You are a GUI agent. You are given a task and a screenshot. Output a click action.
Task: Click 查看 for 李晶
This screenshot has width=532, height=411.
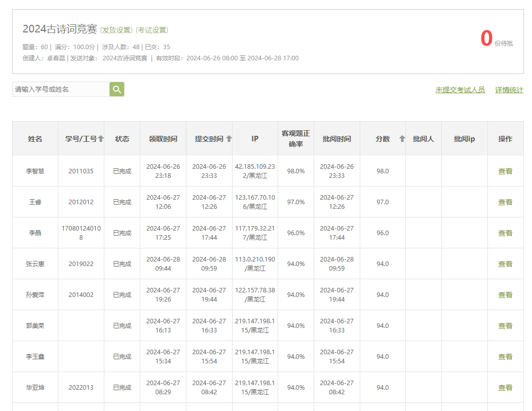point(505,233)
